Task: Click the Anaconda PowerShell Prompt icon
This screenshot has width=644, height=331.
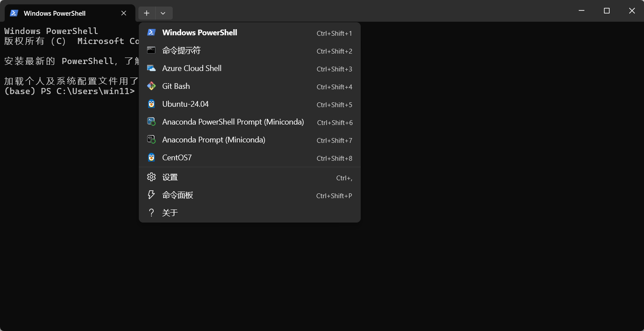Action: point(151,122)
